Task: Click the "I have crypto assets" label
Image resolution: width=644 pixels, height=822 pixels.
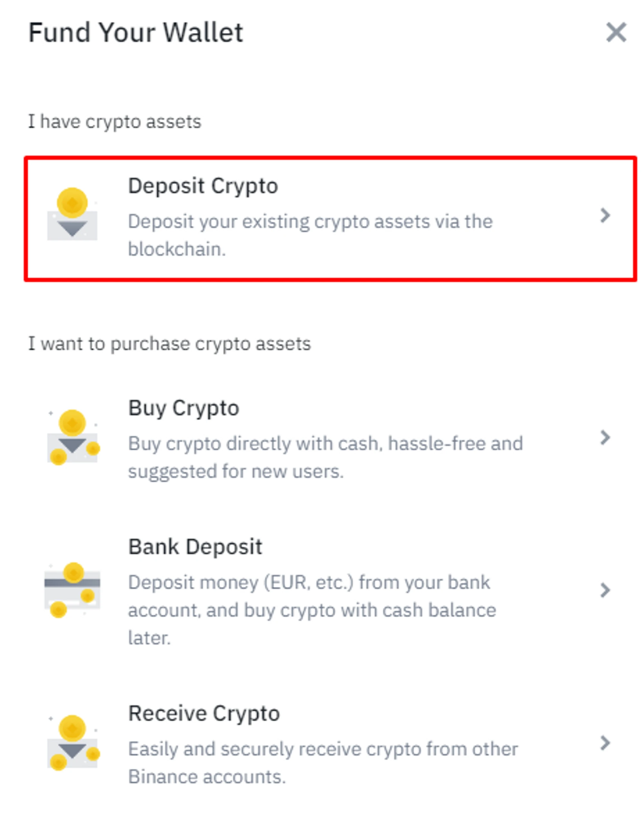Action: coord(115,122)
